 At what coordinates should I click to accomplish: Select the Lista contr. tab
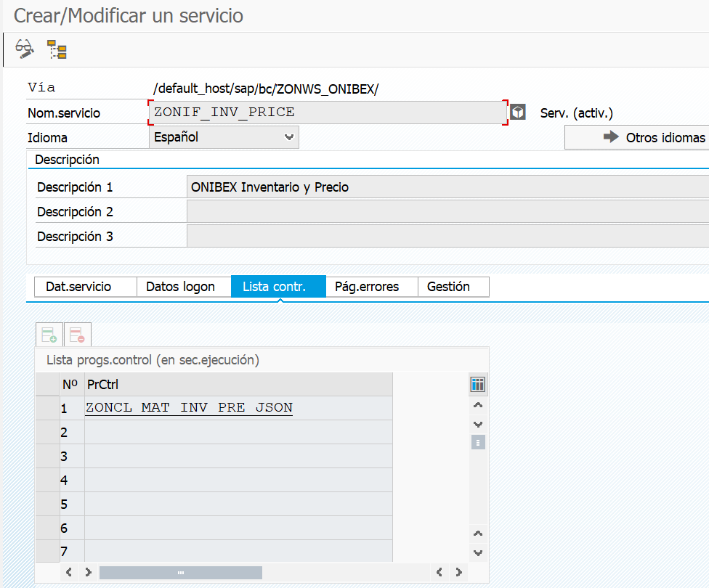click(274, 287)
